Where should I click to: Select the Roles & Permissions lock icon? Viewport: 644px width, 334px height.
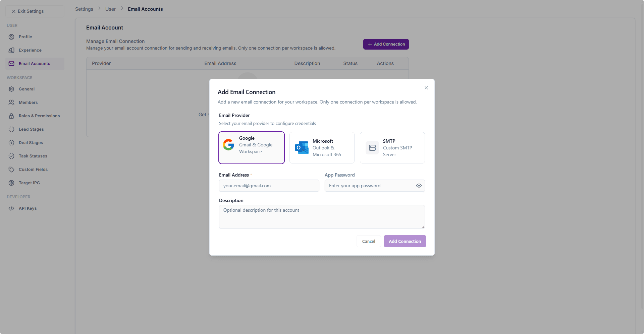pos(11,116)
